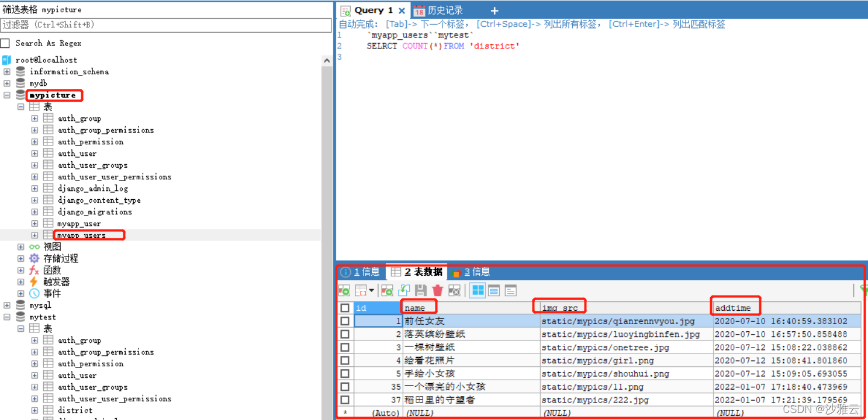Check the row checkbox for id 4
Screen dimensions: 868x420
click(x=345, y=360)
